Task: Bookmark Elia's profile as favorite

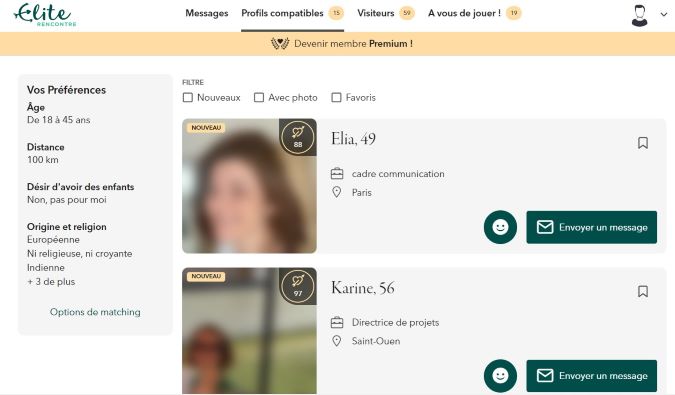Action: click(643, 143)
